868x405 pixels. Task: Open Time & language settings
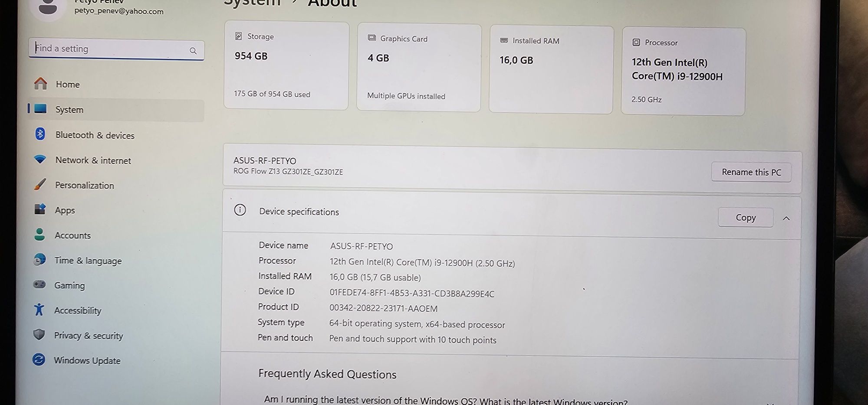point(116,260)
